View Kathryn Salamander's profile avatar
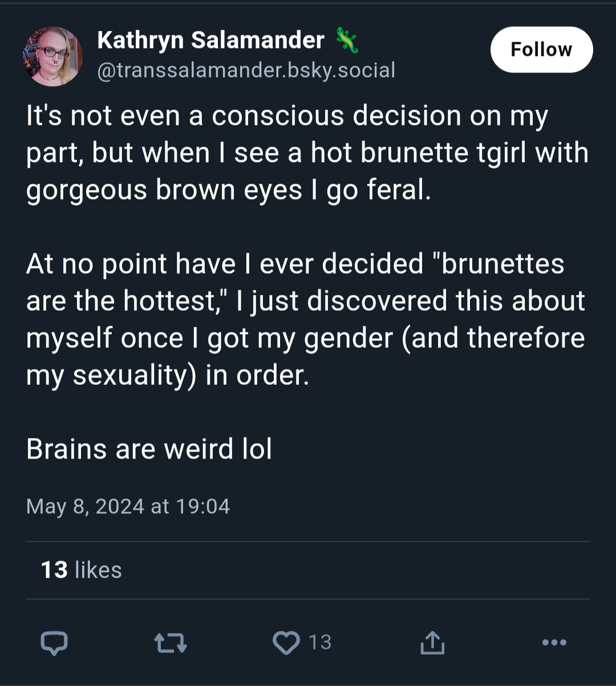Screen dimensions: 616x686 click(52, 56)
